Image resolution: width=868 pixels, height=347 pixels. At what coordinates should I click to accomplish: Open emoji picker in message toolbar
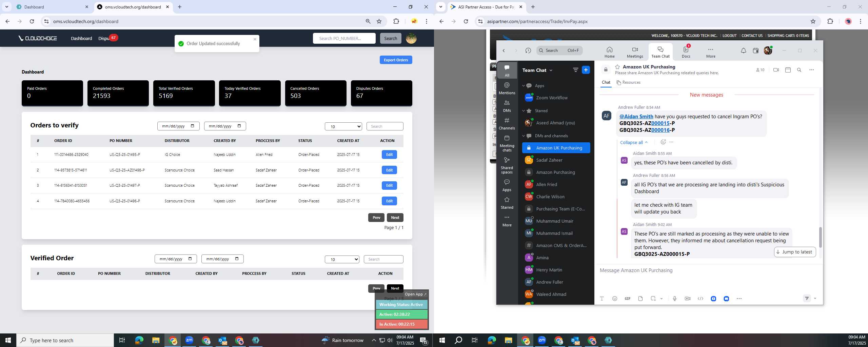614,299
